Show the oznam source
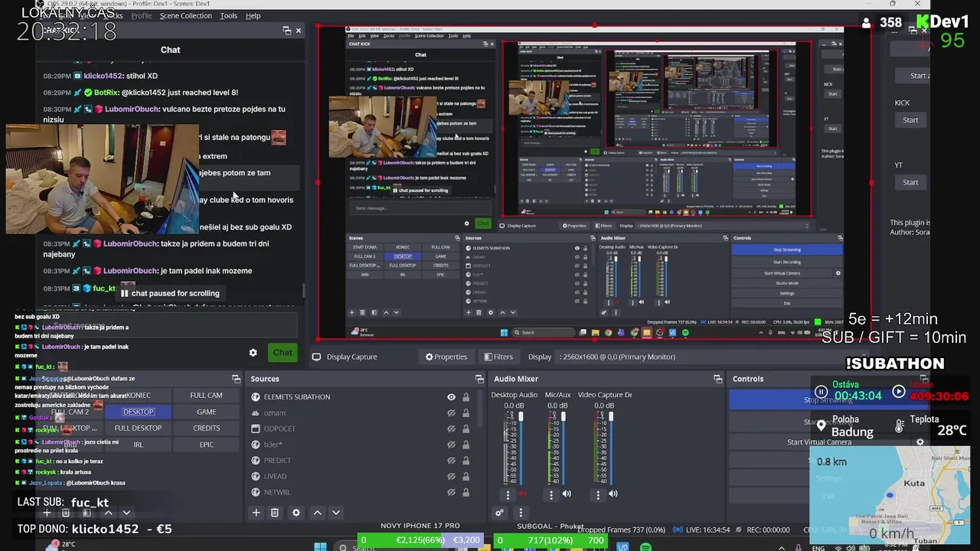This screenshot has width=980, height=551. pos(451,412)
